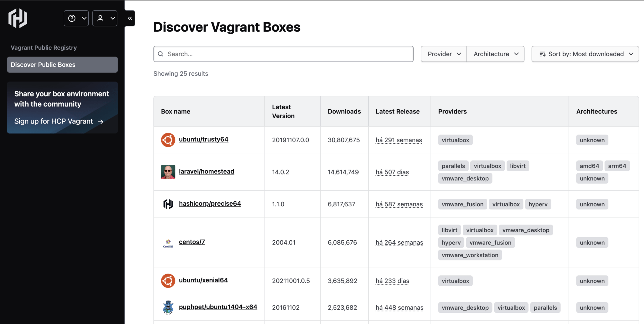This screenshot has height=324, width=644.
Task: Click the Ubuntu logo beside ubuntu/trusty64
Action: 168,140
